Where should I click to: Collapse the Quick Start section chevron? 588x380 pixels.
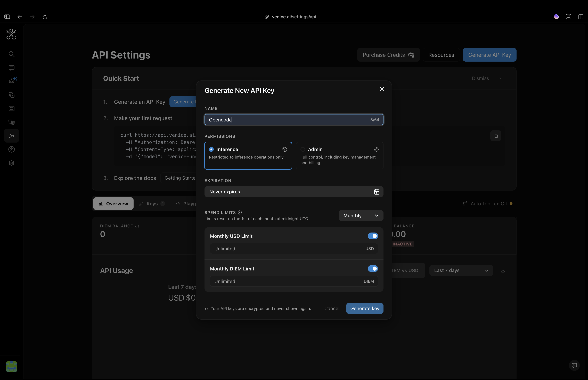point(500,78)
